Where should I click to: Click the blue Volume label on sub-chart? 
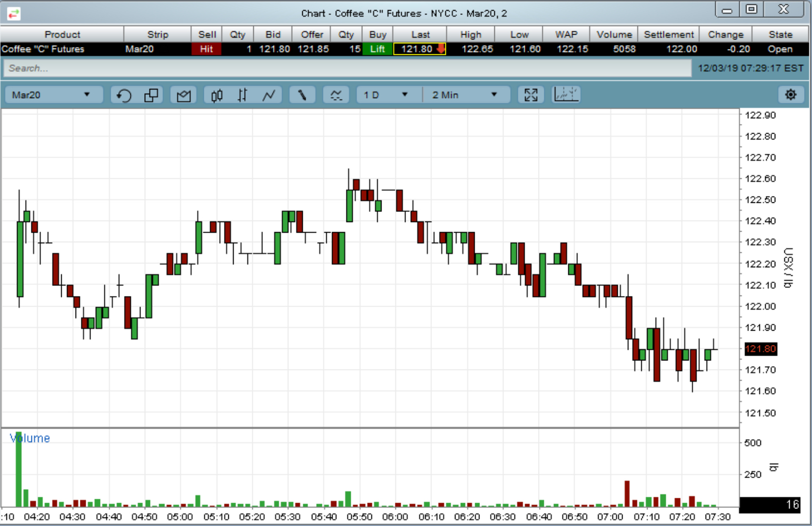[x=30, y=438]
